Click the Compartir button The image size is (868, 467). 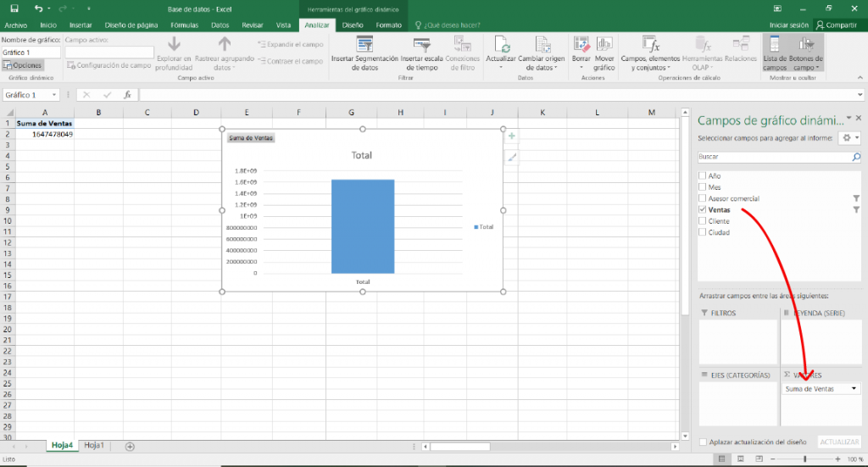(x=837, y=25)
